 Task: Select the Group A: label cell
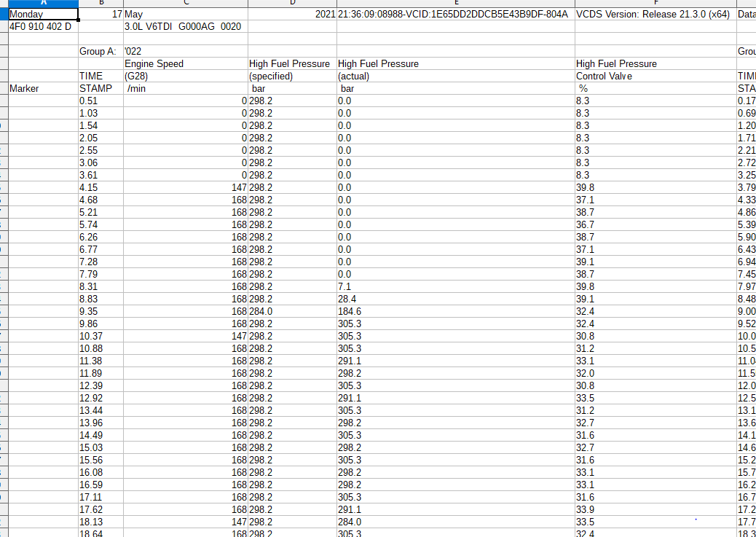click(101, 52)
